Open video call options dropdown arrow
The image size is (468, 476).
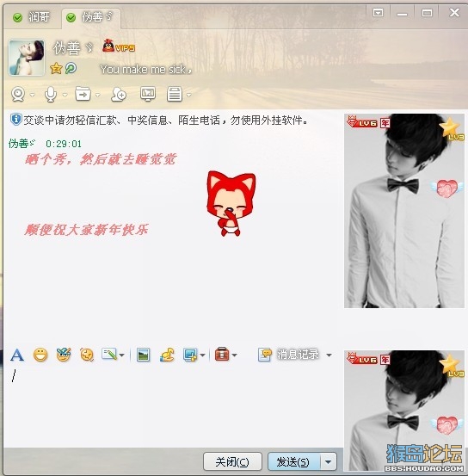tap(32, 95)
